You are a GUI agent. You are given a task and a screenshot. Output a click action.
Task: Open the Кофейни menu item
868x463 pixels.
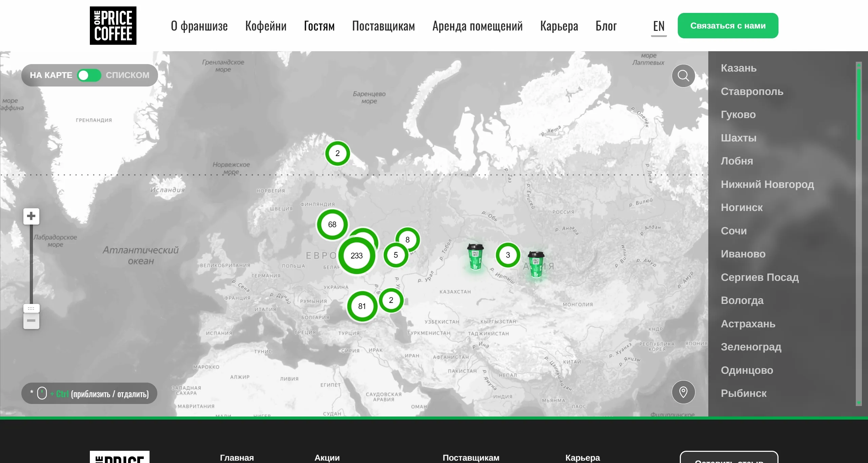265,26
